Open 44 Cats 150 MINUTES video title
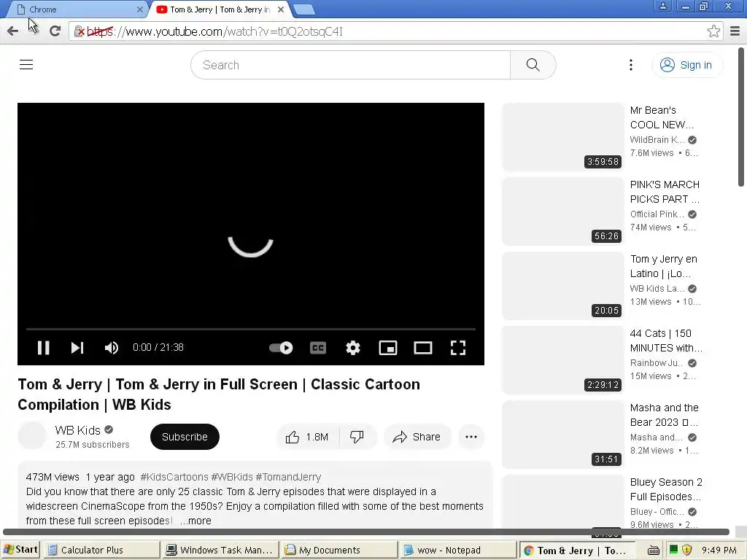747x560 pixels. [x=666, y=341]
